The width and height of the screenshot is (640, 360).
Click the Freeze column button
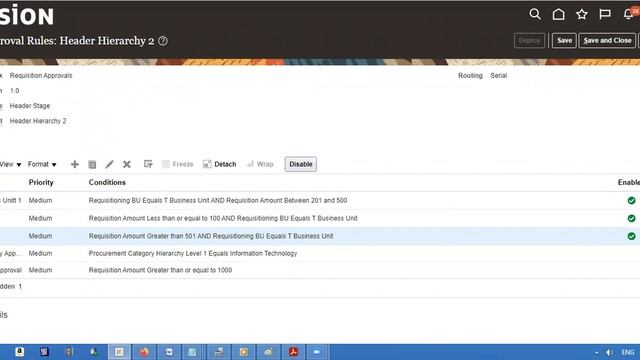coord(178,164)
